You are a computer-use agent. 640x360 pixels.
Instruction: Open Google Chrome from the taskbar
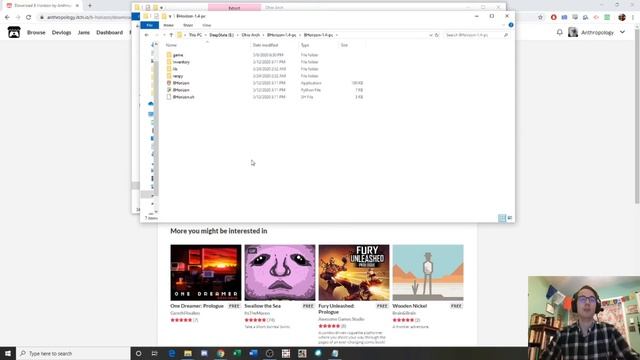tap(221, 353)
